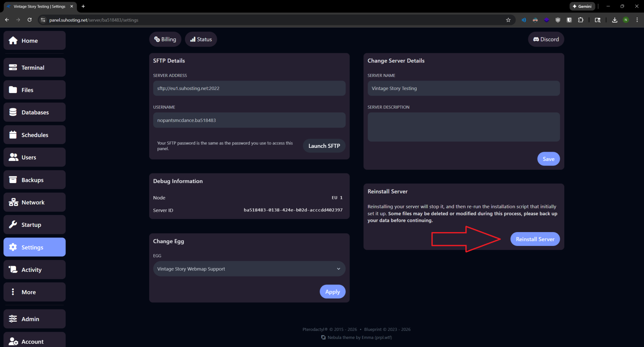Viewport: 644px width, 347px height.
Task: Bookmark this page with the star icon
Action: pyautogui.click(x=508, y=20)
